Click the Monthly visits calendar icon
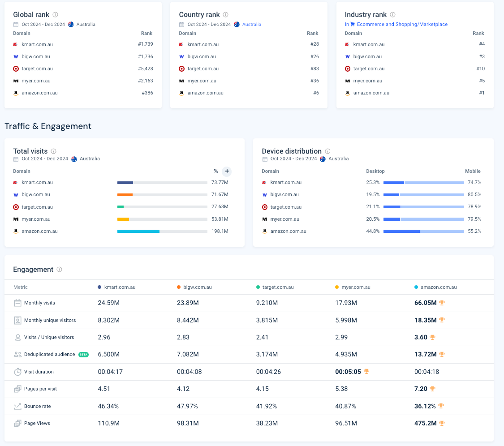 click(17, 303)
